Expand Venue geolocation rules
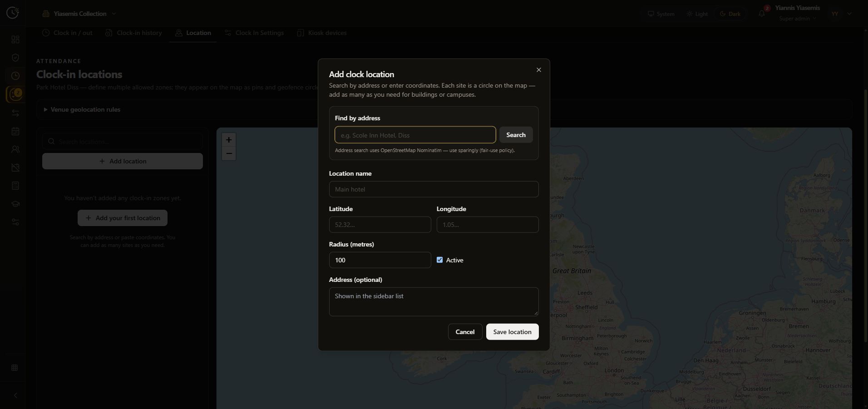The width and height of the screenshot is (868, 409). [82, 109]
